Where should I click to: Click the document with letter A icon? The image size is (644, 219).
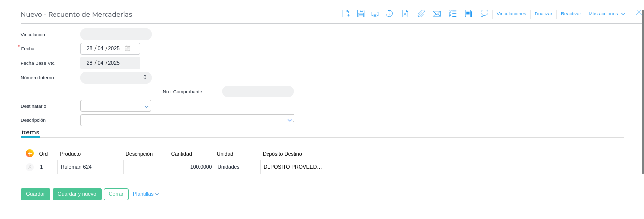pos(405,14)
